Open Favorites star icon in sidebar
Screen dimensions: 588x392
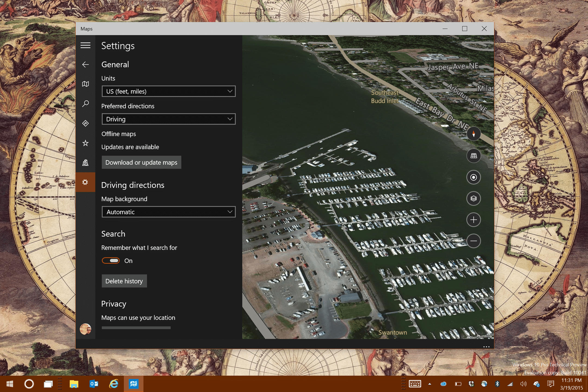85,143
